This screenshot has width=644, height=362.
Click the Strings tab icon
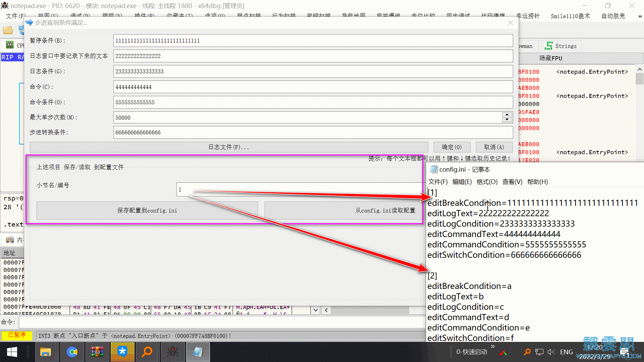pyautogui.click(x=549, y=46)
